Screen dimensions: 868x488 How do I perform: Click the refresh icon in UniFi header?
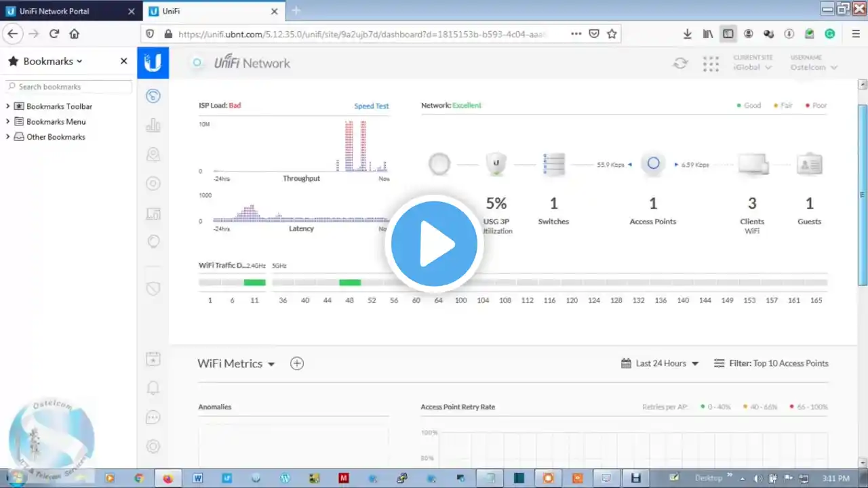680,63
